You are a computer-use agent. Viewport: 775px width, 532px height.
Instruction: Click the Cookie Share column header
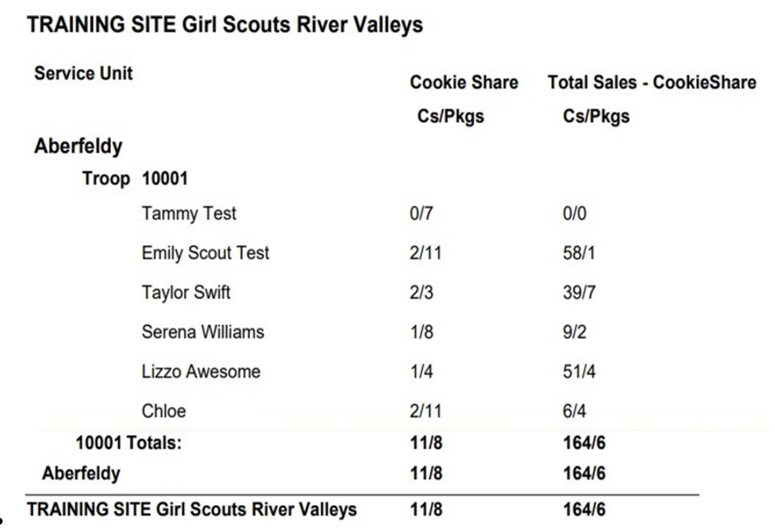click(464, 82)
